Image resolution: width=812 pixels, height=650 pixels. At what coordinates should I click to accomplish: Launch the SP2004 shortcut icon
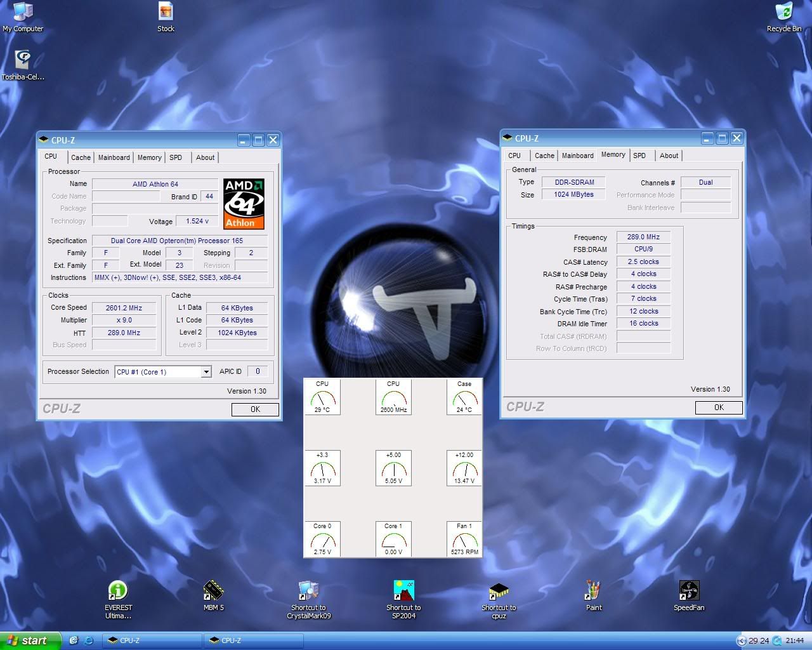click(403, 592)
